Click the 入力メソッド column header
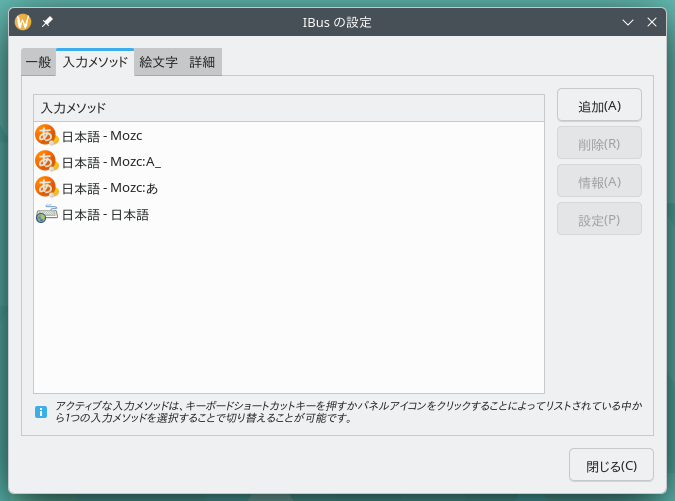Screen dimensions: 675x501 click(x=288, y=108)
